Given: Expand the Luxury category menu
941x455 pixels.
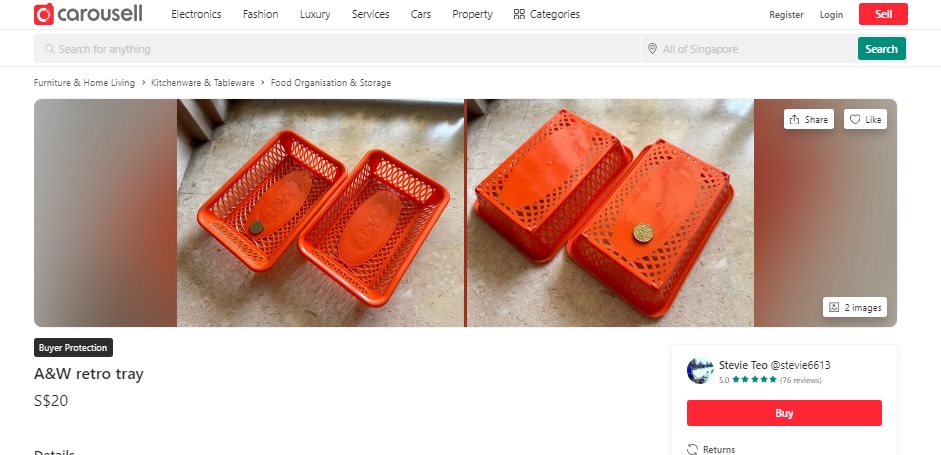Looking at the screenshot, I should point(315,14).
